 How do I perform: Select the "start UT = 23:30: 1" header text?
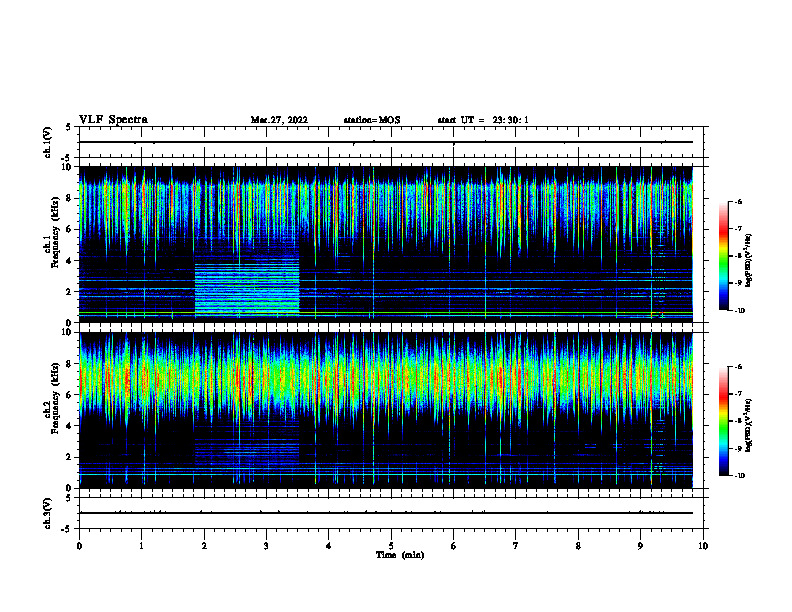click(x=483, y=120)
